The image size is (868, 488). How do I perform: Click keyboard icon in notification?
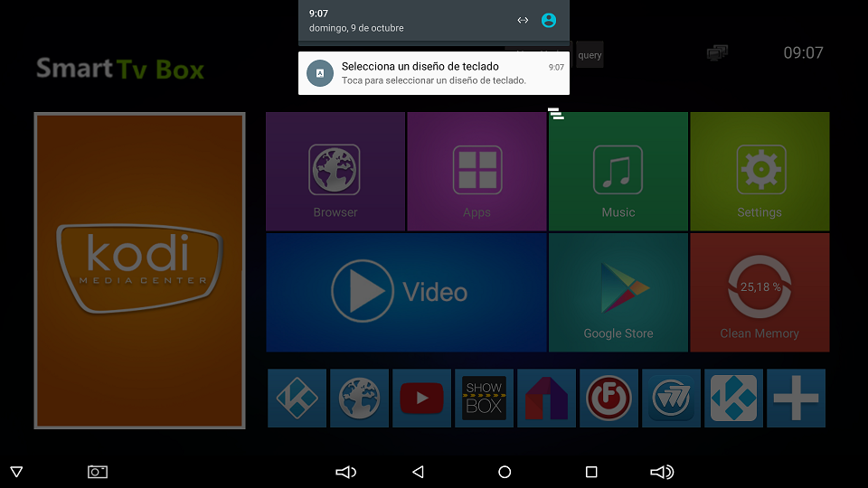[x=320, y=73]
